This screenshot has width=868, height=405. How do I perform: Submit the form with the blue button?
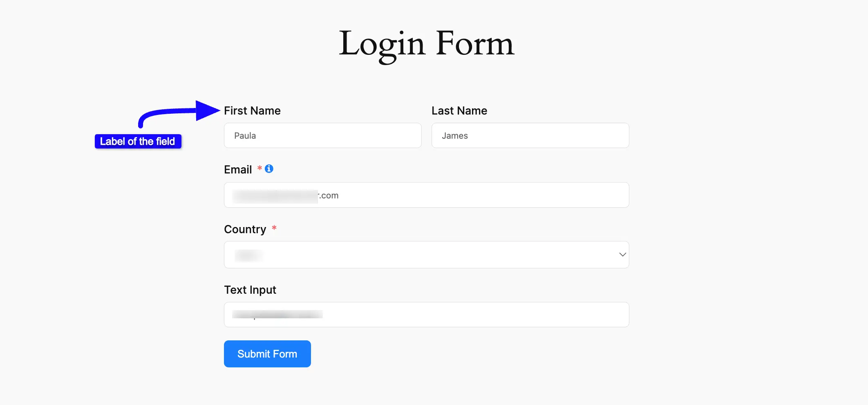(x=267, y=354)
